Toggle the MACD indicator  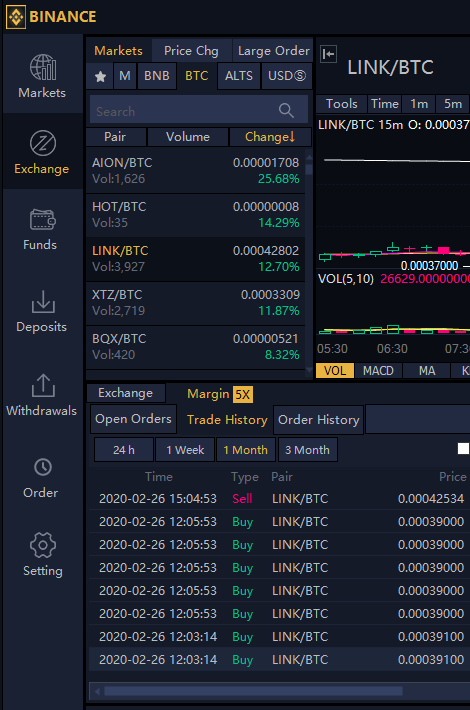point(378,371)
